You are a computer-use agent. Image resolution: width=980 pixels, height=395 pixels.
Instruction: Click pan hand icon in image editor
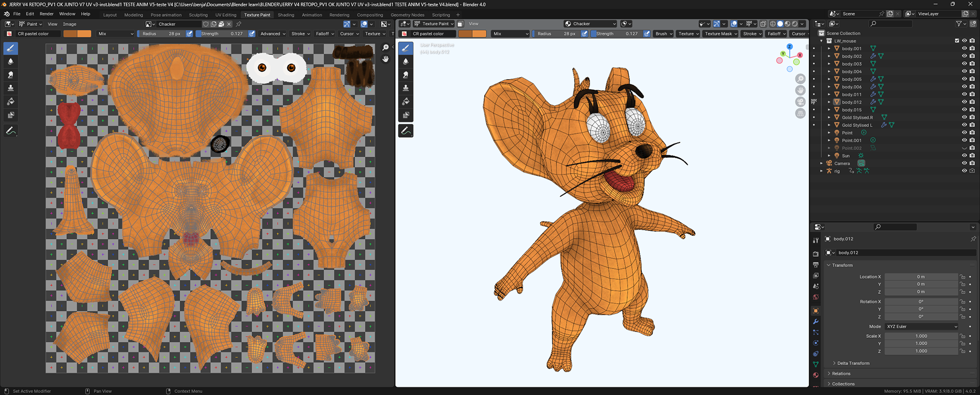pyautogui.click(x=385, y=59)
